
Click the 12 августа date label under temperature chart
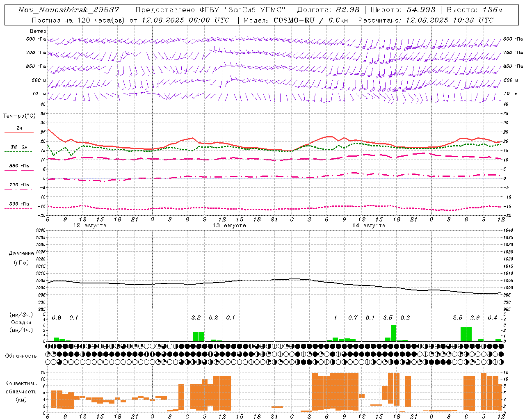click(x=90, y=226)
